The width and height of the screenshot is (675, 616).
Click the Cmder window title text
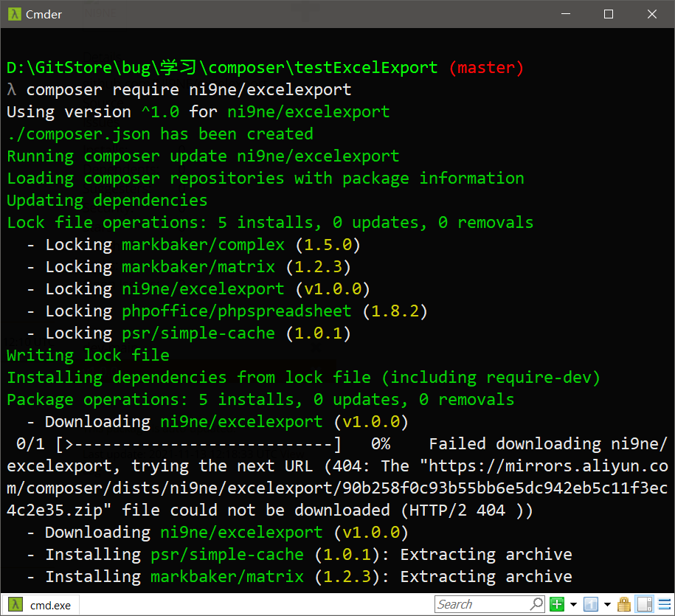click(x=44, y=14)
